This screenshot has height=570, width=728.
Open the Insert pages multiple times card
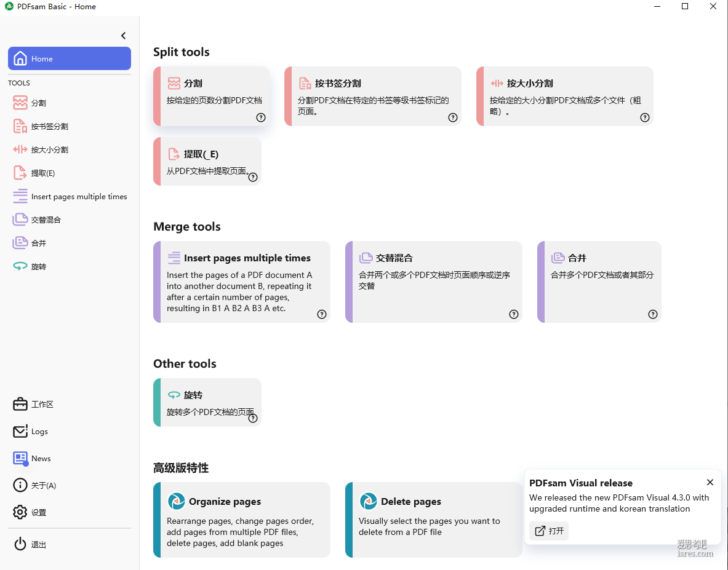pyautogui.click(x=241, y=282)
